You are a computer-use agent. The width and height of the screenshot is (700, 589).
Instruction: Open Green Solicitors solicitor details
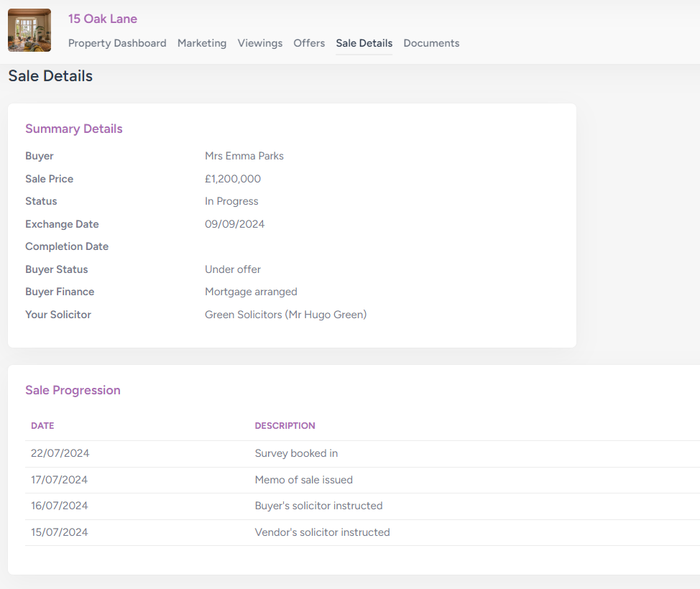point(285,315)
